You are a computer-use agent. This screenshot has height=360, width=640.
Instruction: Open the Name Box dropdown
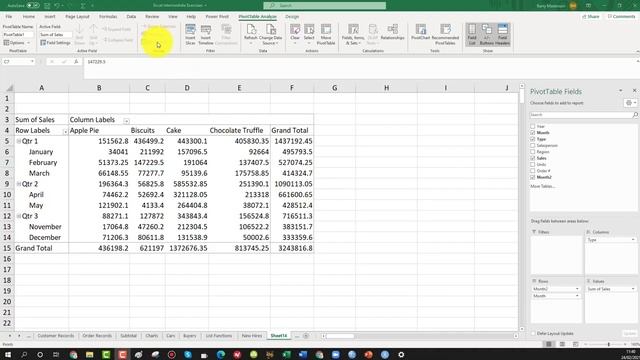[32, 62]
